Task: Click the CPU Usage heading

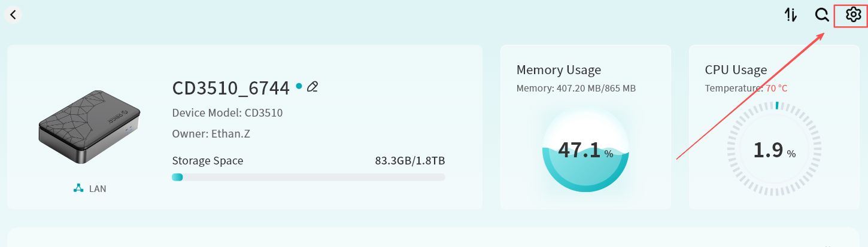Action: click(x=736, y=70)
